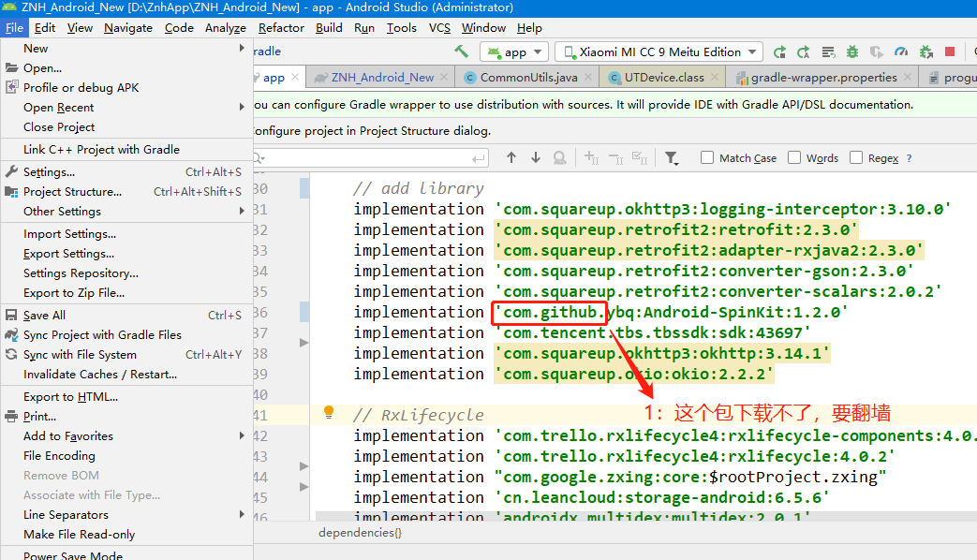Open the search filter funnel icon
The image size is (977, 560).
(x=671, y=158)
